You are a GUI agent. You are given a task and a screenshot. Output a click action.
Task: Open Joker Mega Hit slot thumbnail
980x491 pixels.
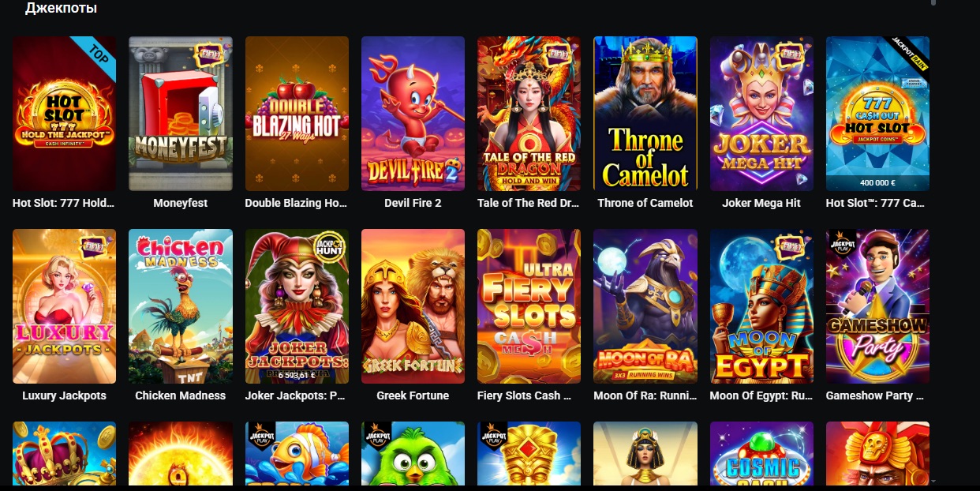[761, 114]
